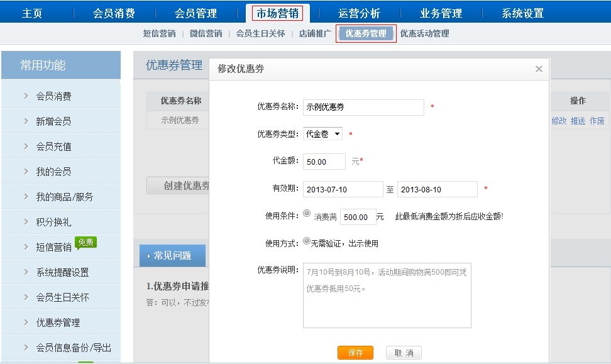611x364 pixels.
Task: Open the 运营分析 top menu tab
Action: (x=359, y=13)
